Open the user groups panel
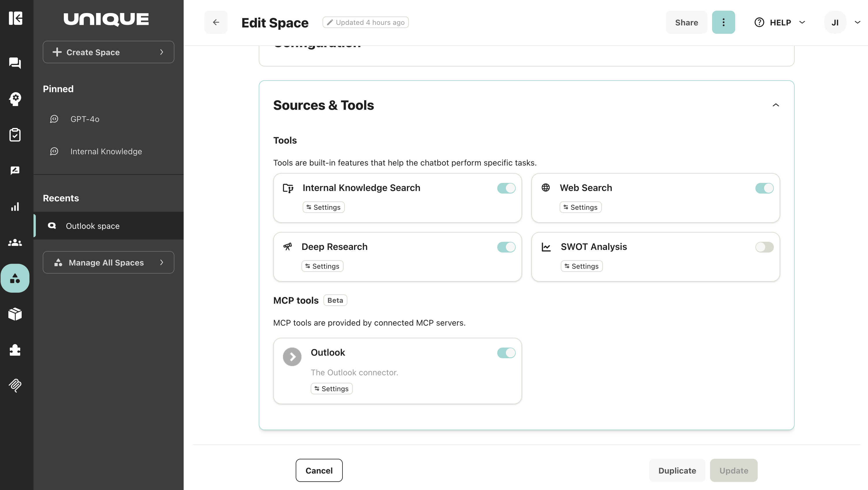 pyautogui.click(x=15, y=243)
